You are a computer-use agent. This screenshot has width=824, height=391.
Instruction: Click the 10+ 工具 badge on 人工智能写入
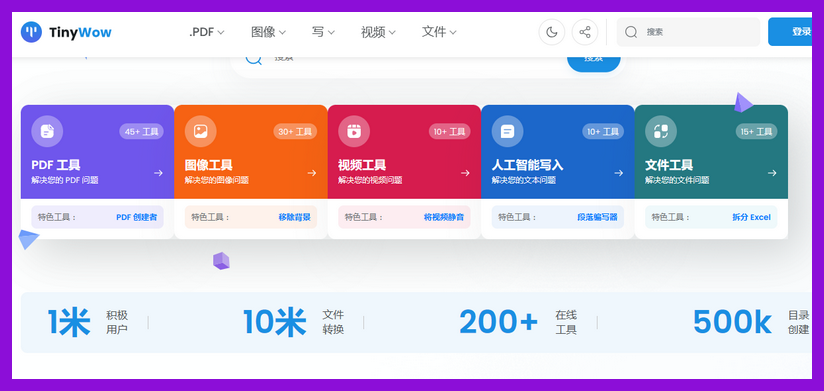(x=603, y=131)
